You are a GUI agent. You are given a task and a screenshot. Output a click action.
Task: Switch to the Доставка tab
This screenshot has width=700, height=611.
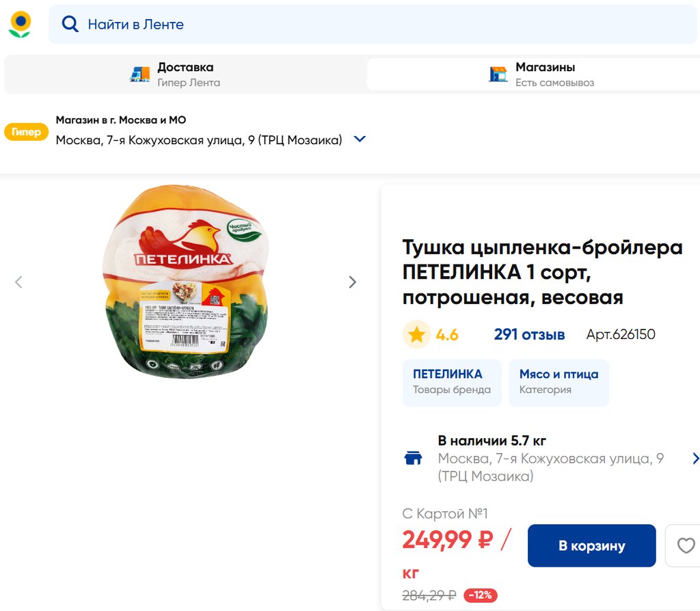click(x=185, y=74)
